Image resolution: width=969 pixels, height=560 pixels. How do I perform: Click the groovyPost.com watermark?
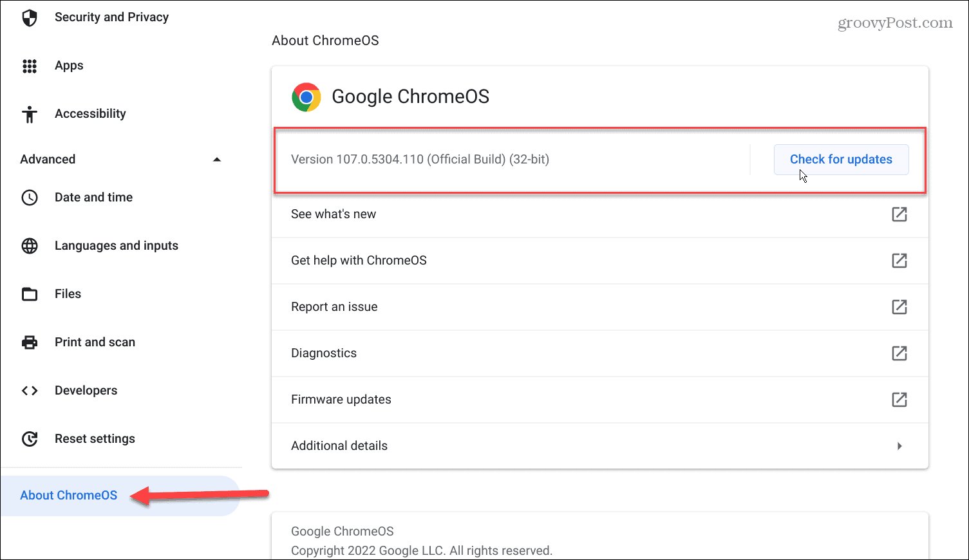(x=894, y=23)
